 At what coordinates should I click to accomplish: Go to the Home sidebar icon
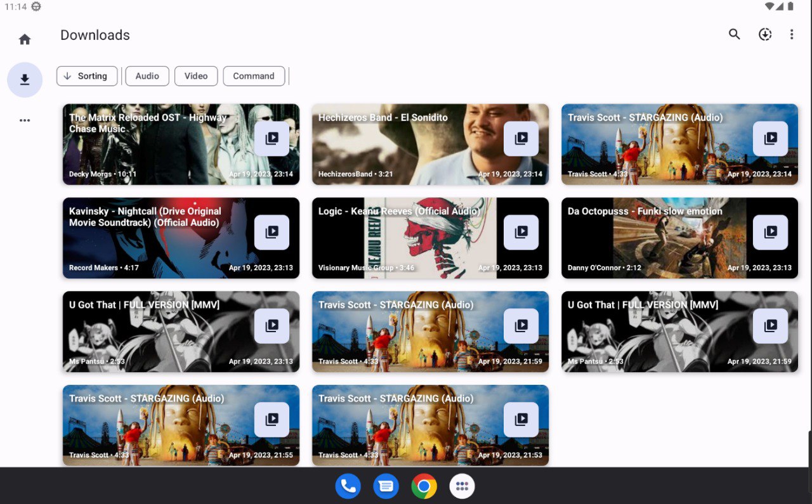click(25, 39)
